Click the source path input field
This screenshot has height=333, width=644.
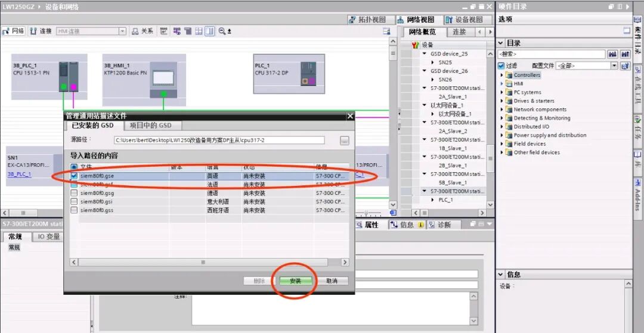click(x=219, y=140)
